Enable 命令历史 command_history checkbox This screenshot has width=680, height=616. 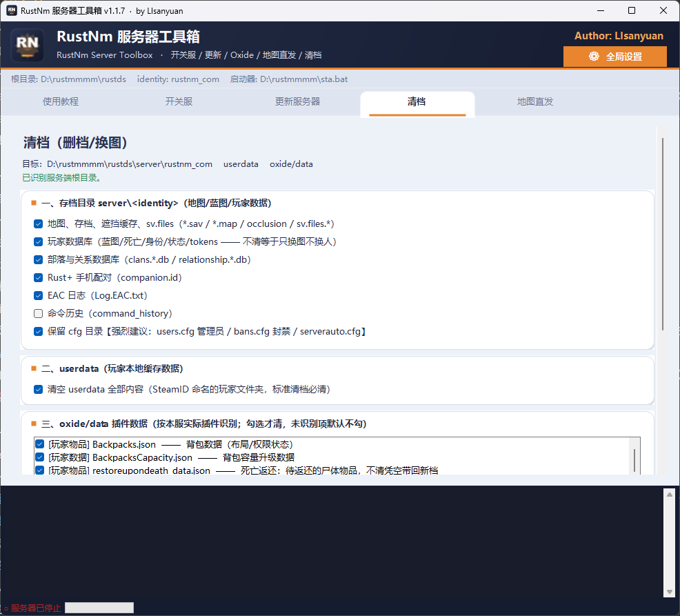tap(38, 314)
